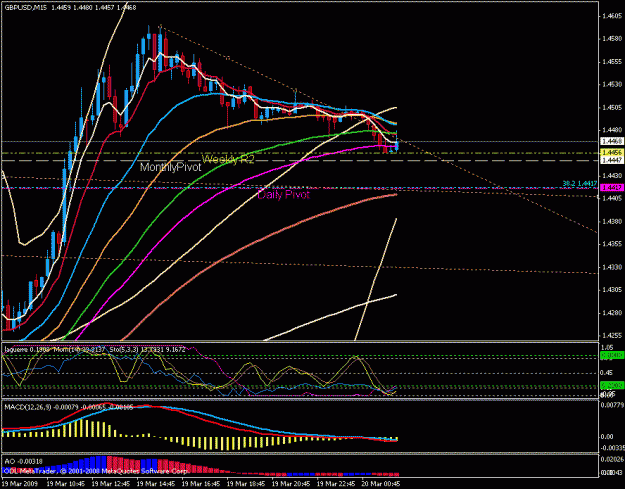Click the GBPUSD,M15 chart title text
This screenshot has height=489, width=625.
(x=26, y=8)
